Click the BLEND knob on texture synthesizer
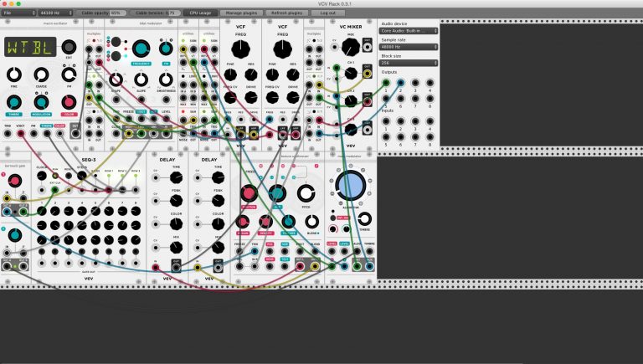 [x=312, y=222]
